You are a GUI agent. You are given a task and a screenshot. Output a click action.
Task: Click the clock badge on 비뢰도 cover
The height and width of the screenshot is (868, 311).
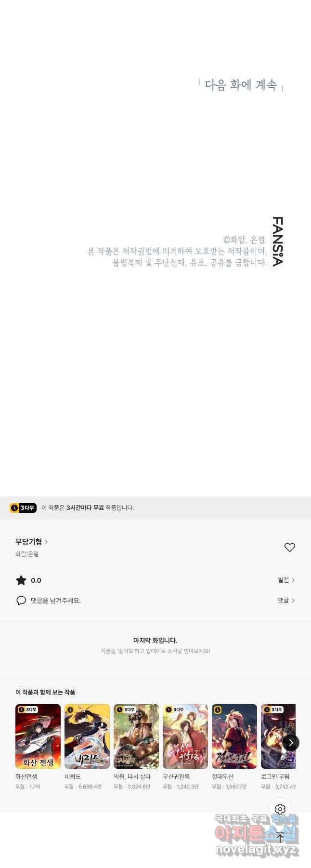click(71, 709)
